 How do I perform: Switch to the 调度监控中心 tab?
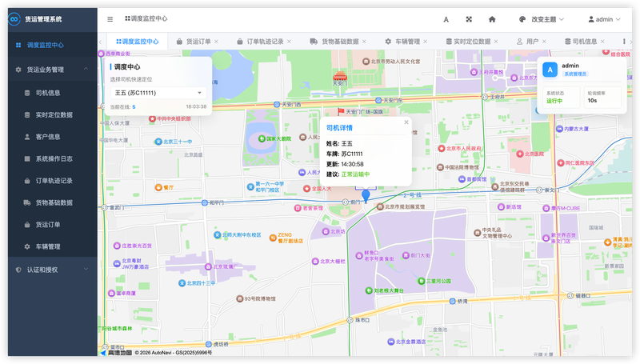137,42
